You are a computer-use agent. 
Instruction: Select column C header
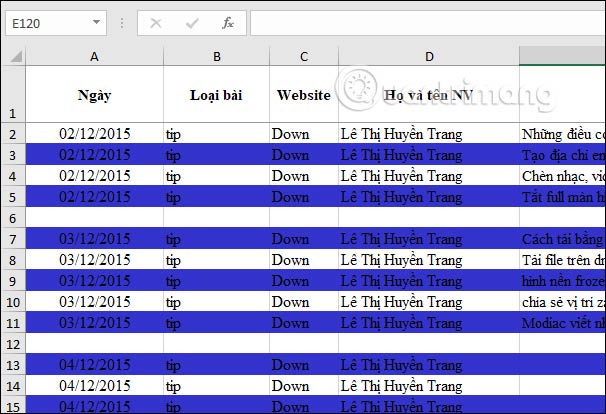click(x=304, y=56)
